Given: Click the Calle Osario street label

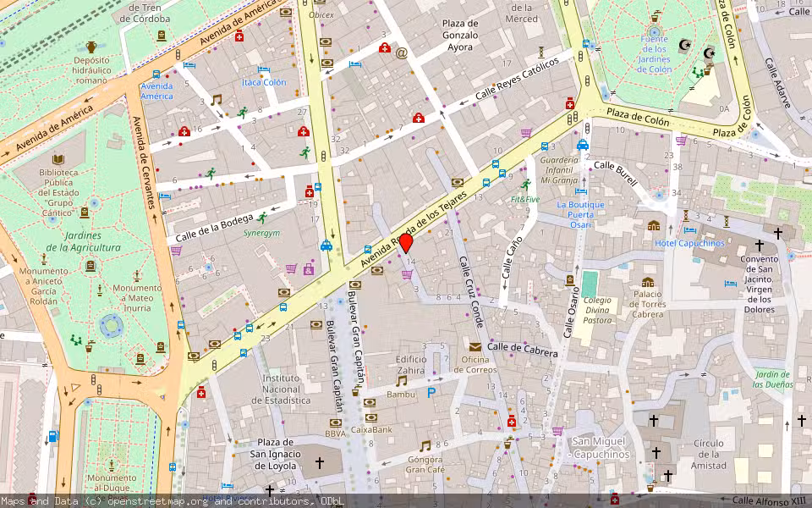Looking at the screenshot, I should (572, 313).
